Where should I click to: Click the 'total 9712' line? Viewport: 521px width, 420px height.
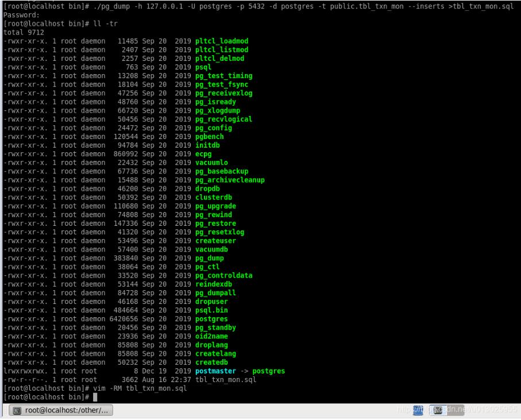24,33
